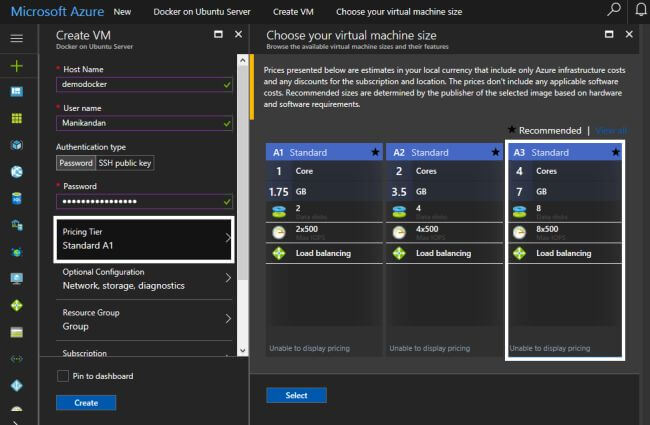This screenshot has height=425, width=650.
Task: Click the Select button
Action: [296, 395]
